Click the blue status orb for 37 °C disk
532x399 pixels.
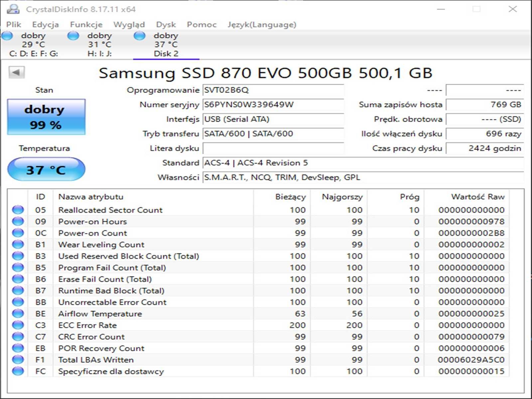(x=140, y=36)
